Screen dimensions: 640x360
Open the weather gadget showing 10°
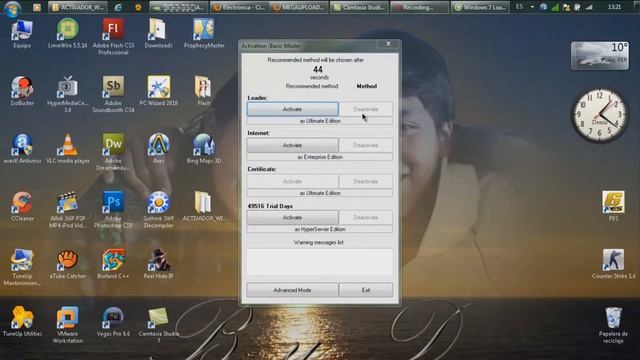(x=600, y=56)
